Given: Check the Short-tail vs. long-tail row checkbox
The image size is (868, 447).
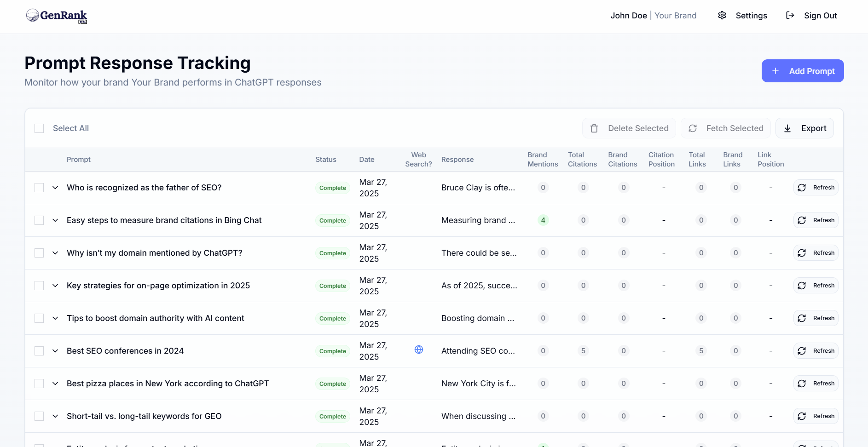Looking at the screenshot, I should (x=39, y=416).
